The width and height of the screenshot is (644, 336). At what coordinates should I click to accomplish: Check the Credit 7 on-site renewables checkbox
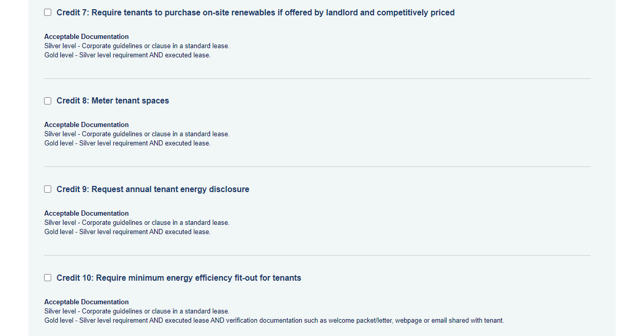[48, 12]
